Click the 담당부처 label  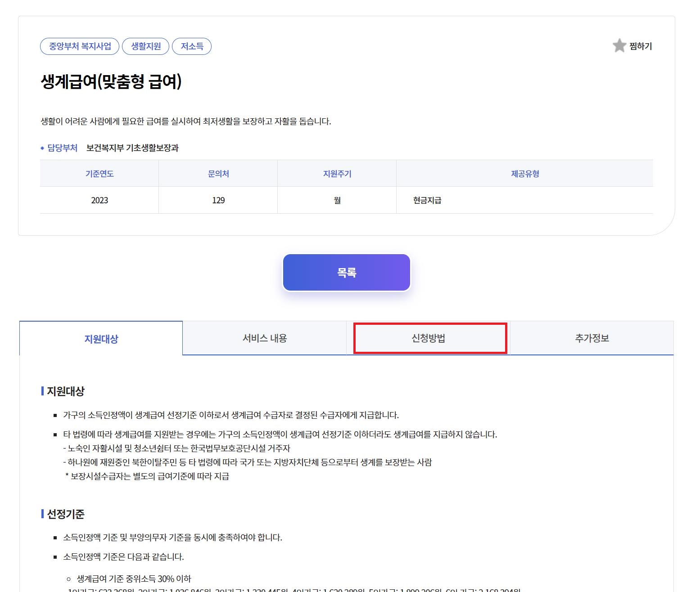point(63,148)
